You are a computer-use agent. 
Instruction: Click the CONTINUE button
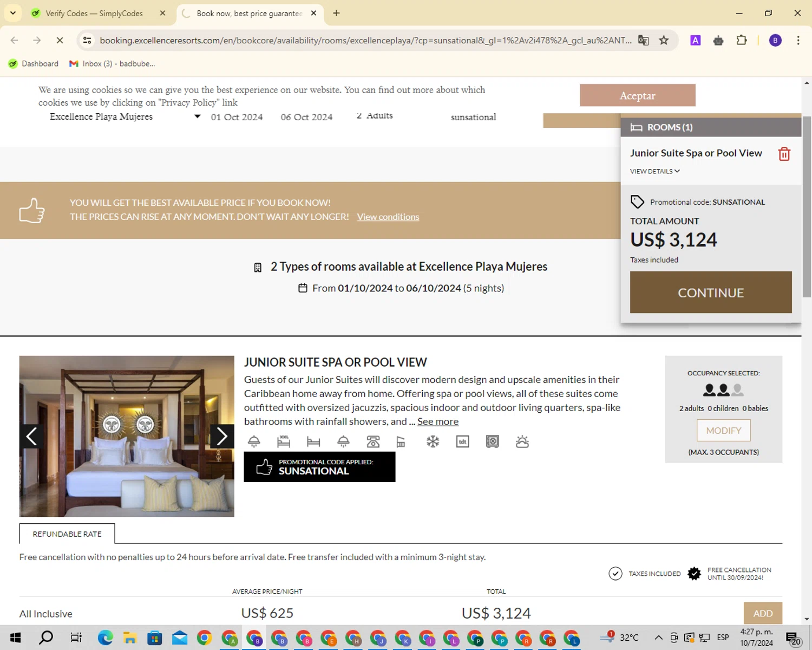[711, 292]
